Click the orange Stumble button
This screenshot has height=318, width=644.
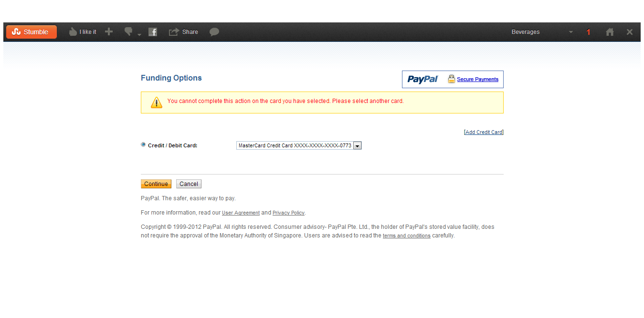point(32,32)
